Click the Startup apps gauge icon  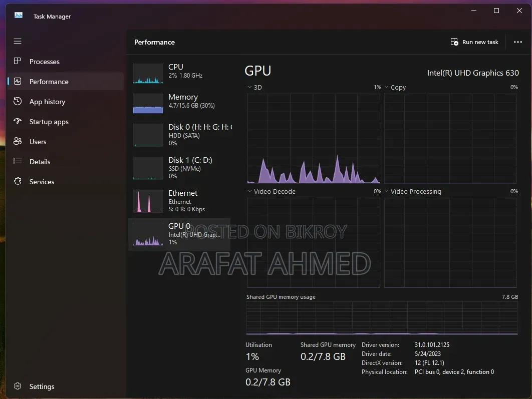18,121
